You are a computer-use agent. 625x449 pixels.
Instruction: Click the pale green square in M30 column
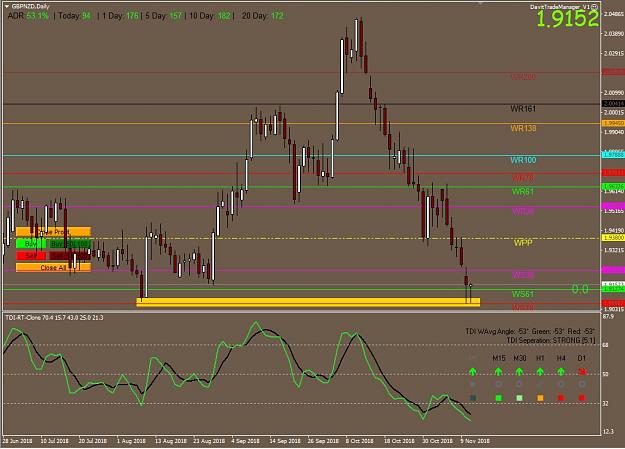[x=519, y=398]
